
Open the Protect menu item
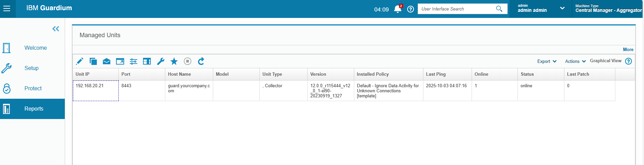(32, 89)
